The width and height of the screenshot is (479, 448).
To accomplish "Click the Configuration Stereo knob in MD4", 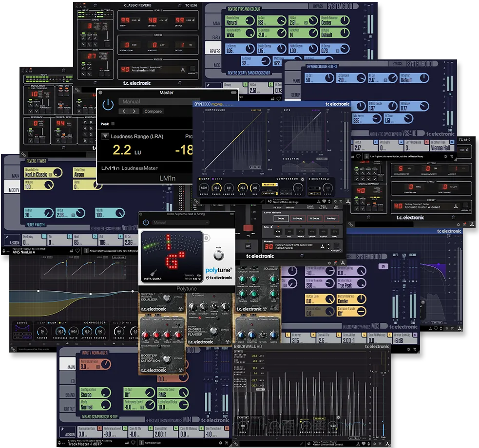I will pos(106,392).
